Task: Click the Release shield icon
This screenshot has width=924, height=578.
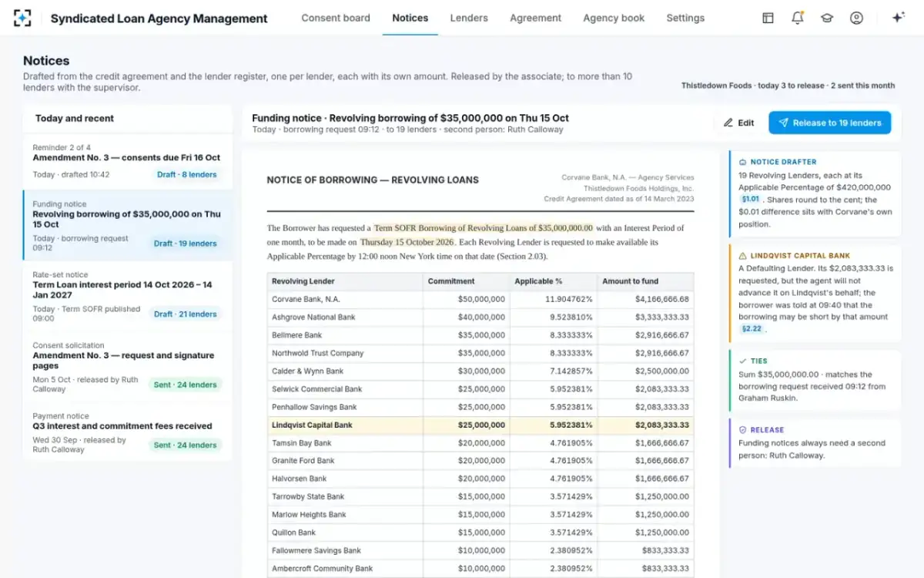Action: click(742, 430)
